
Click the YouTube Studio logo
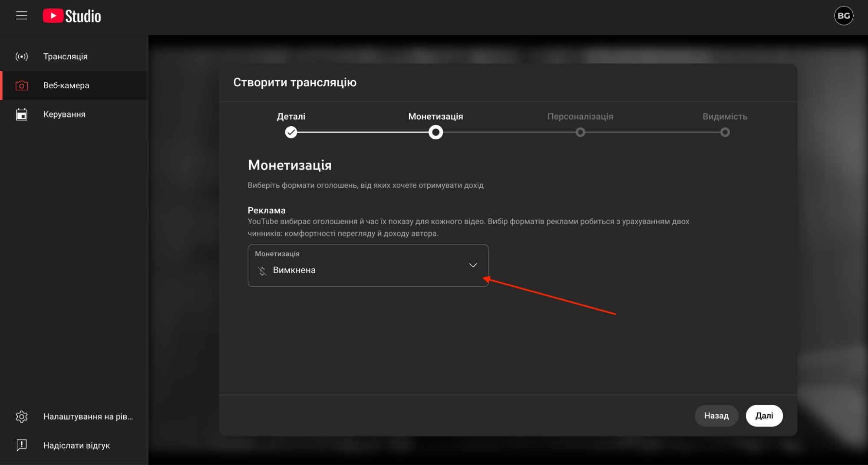click(72, 16)
